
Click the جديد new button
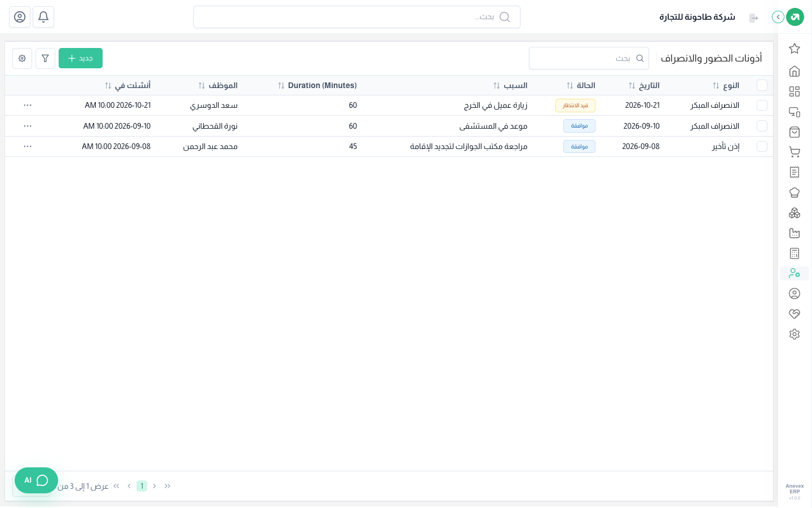[x=81, y=58]
